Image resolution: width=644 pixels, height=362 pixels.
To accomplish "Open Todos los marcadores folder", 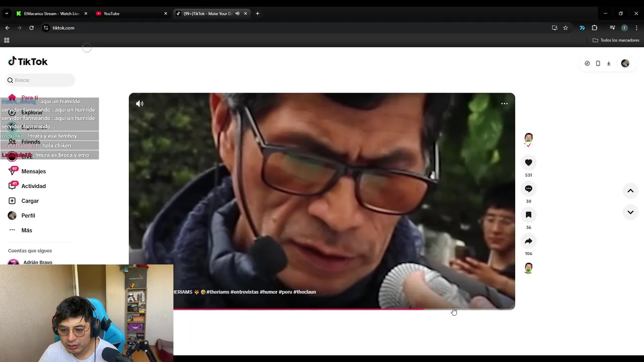I will pos(616,40).
